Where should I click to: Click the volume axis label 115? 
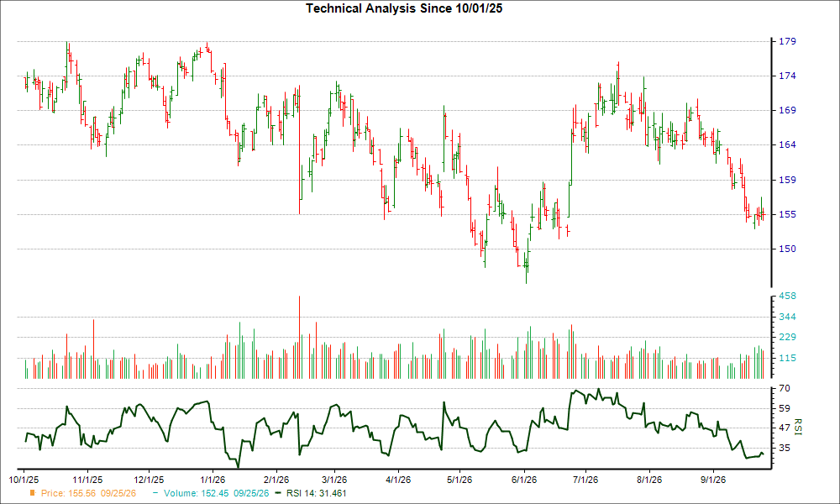(x=787, y=358)
